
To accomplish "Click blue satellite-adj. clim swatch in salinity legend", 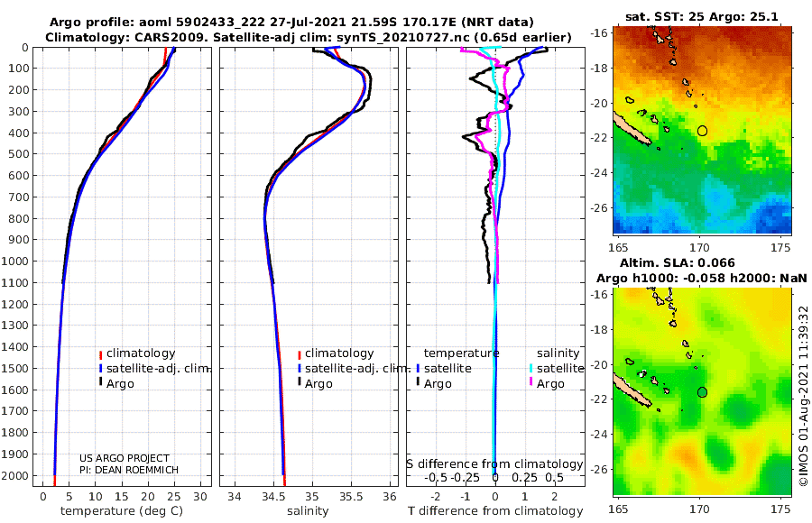I will [300, 369].
